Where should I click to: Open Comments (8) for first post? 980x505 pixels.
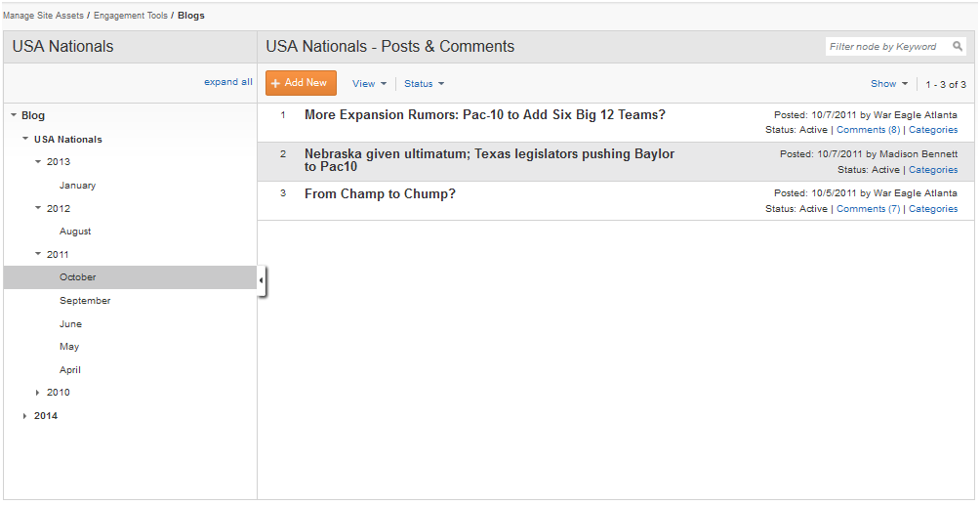point(868,130)
